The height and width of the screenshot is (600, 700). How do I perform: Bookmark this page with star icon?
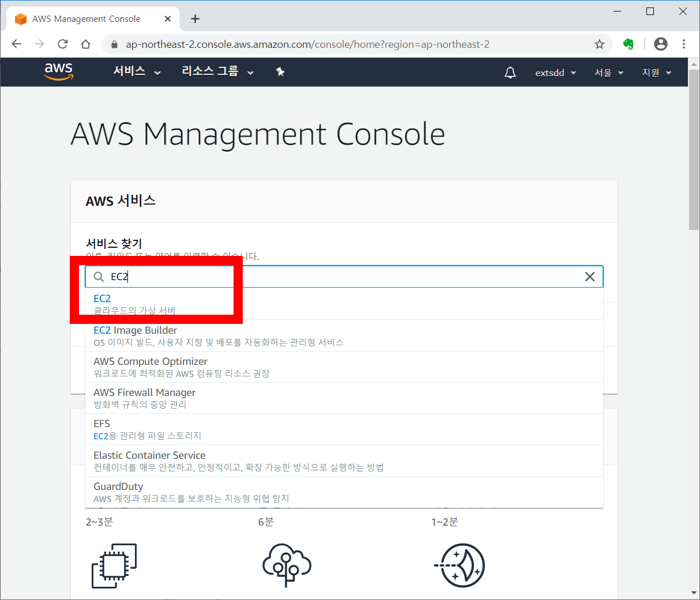(x=600, y=44)
